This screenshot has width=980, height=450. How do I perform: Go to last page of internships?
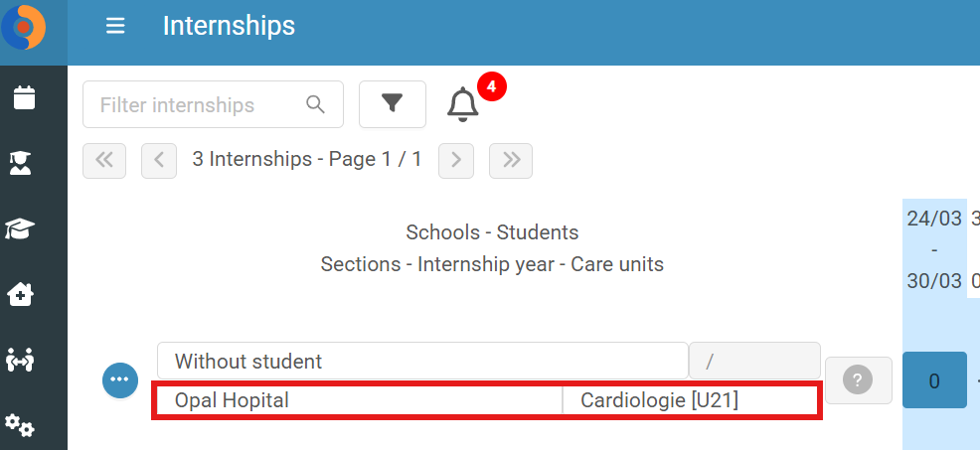point(511,161)
